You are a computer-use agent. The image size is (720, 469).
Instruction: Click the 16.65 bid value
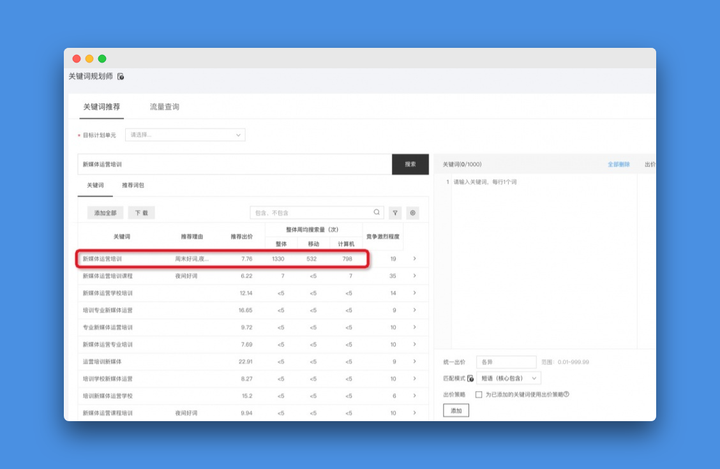pos(245,310)
